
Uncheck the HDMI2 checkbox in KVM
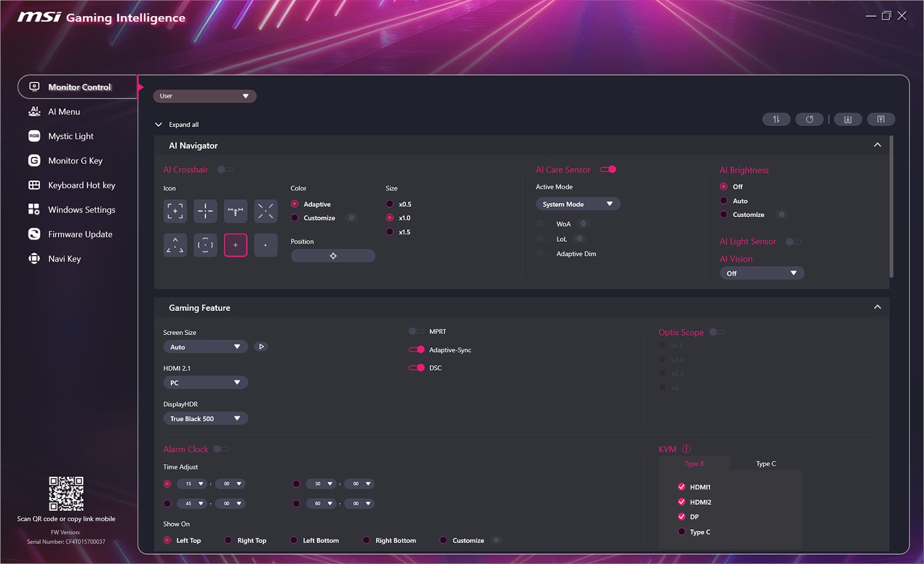(x=682, y=502)
